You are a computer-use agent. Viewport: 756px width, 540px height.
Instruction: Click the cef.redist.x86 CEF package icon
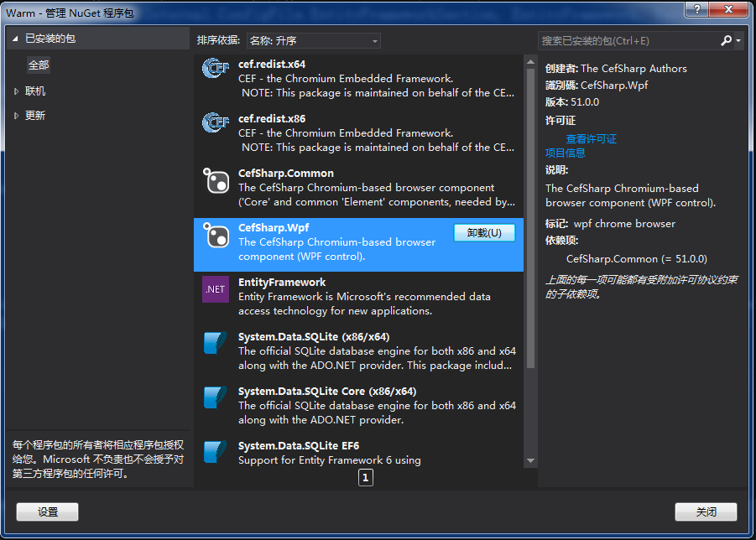point(216,122)
